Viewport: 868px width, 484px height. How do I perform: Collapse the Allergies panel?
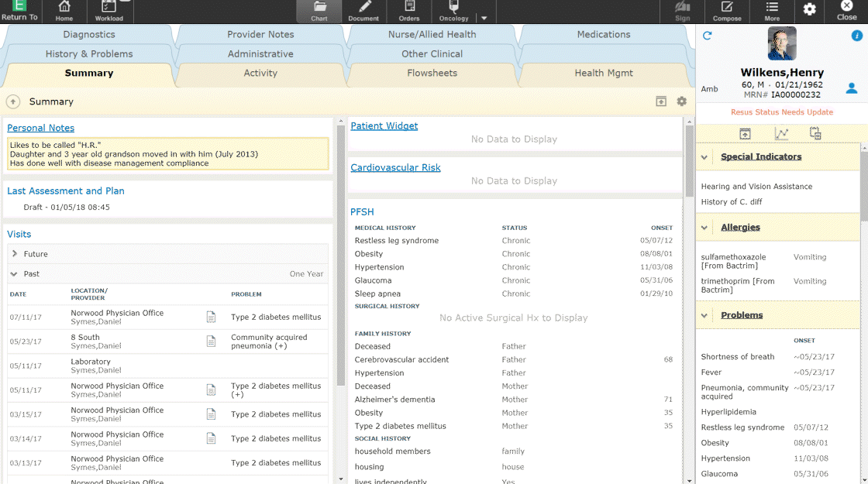coord(704,228)
